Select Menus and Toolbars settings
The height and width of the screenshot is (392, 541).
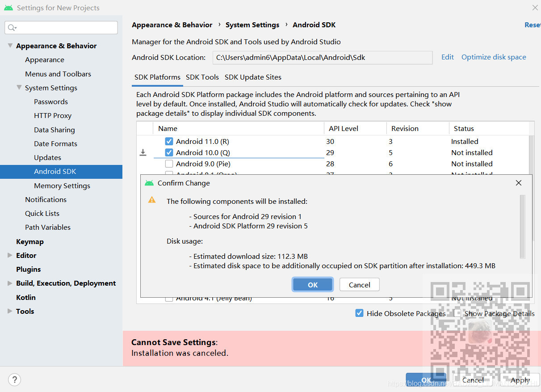(58, 74)
